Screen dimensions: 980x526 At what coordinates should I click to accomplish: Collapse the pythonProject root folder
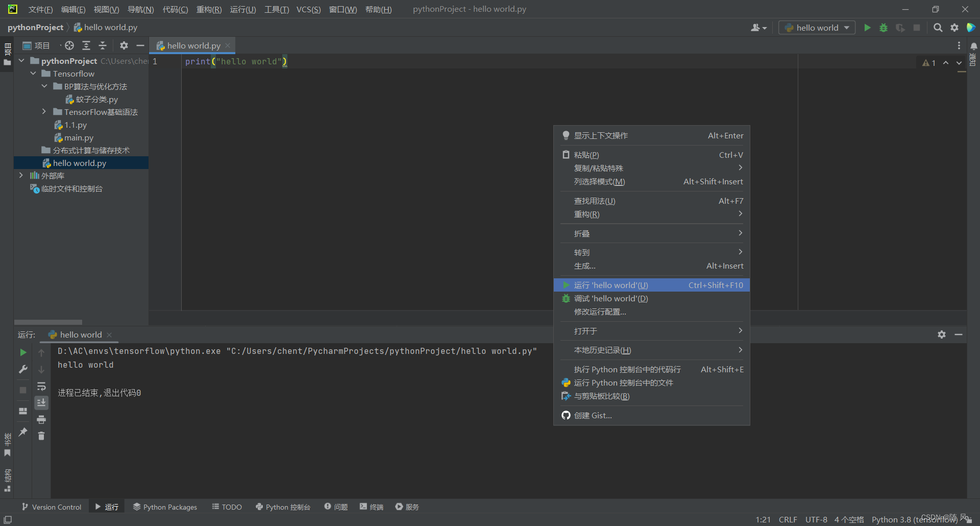coord(22,61)
